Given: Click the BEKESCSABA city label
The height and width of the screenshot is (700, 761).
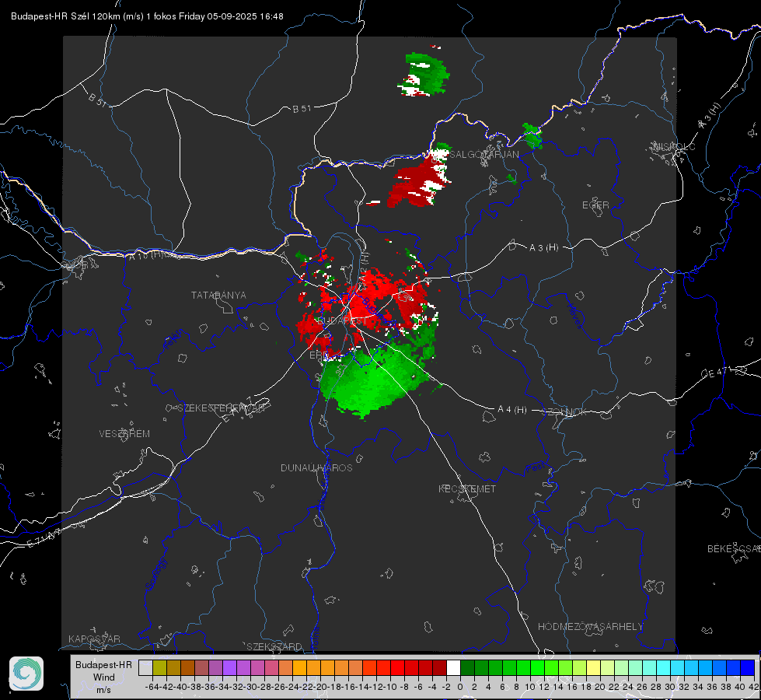Looking at the screenshot, I should 733,549.
